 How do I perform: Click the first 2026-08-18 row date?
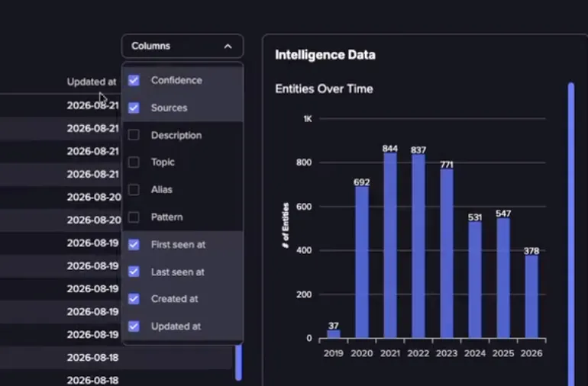pos(92,358)
